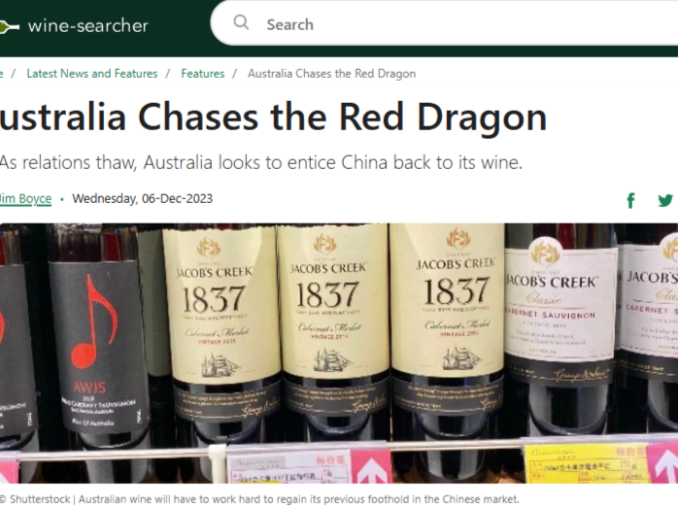Screen dimensions: 678x509
Task: Click the wine-searcher bottle logo icon
Action: point(9,27)
